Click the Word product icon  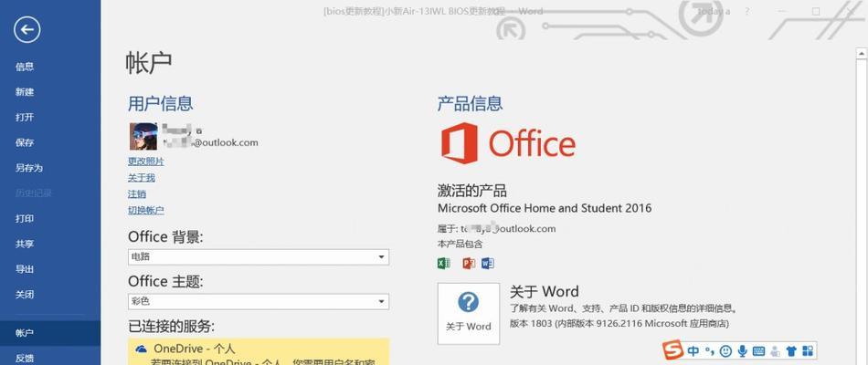(x=487, y=263)
